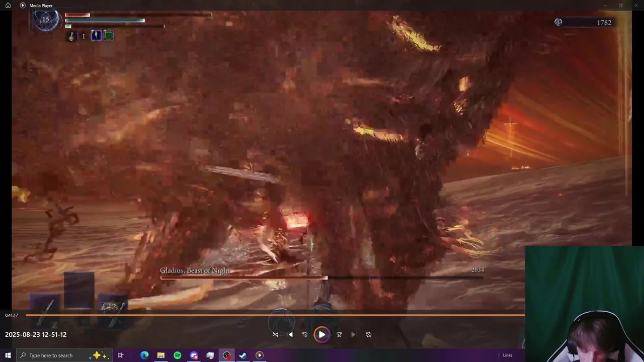Open Task View from the taskbar

[121, 355]
